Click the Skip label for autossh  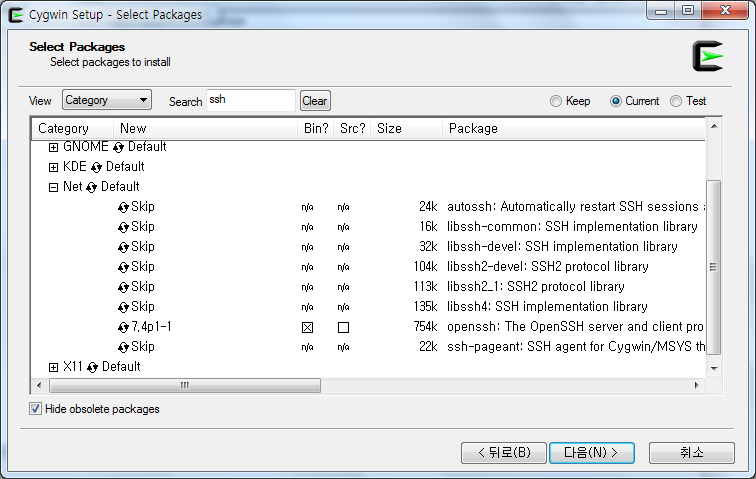coord(143,206)
